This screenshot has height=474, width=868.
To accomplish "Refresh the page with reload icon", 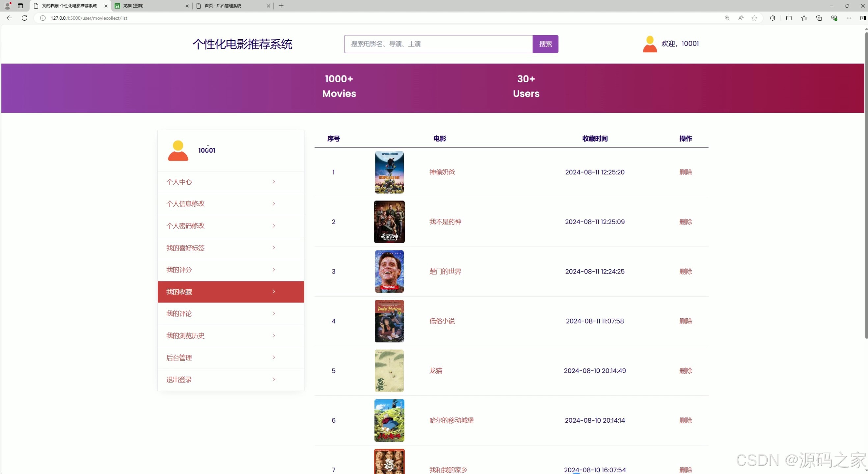I will click(x=24, y=18).
